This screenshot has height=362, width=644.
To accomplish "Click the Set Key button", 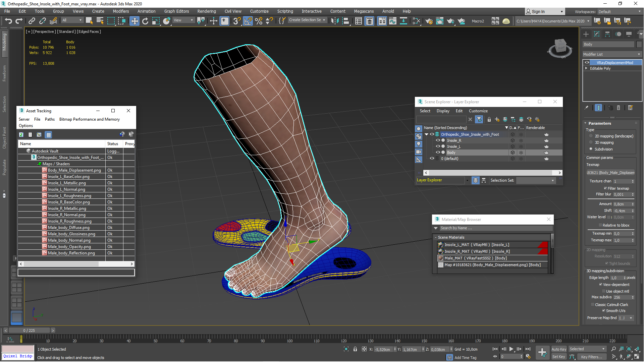I will 559,357.
